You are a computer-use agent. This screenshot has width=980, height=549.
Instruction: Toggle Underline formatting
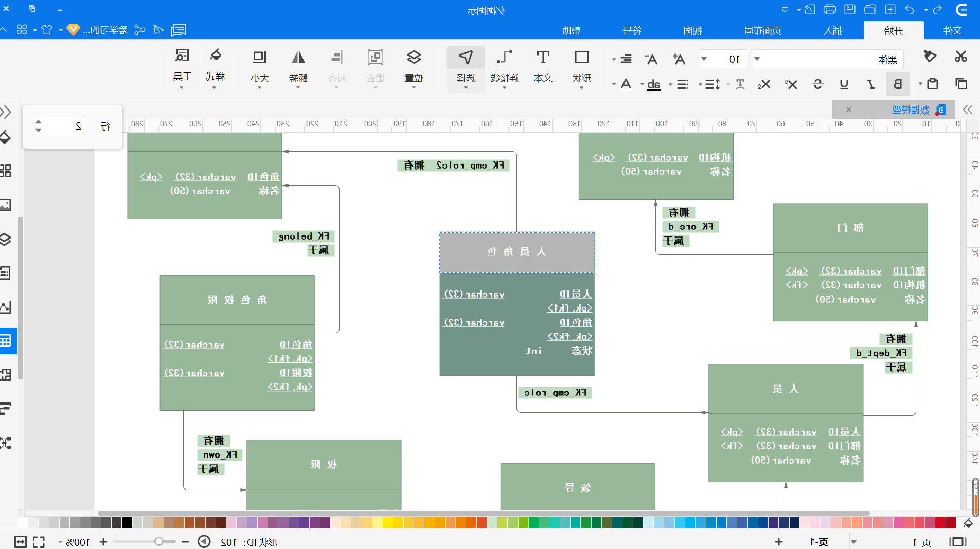coord(844,84)
